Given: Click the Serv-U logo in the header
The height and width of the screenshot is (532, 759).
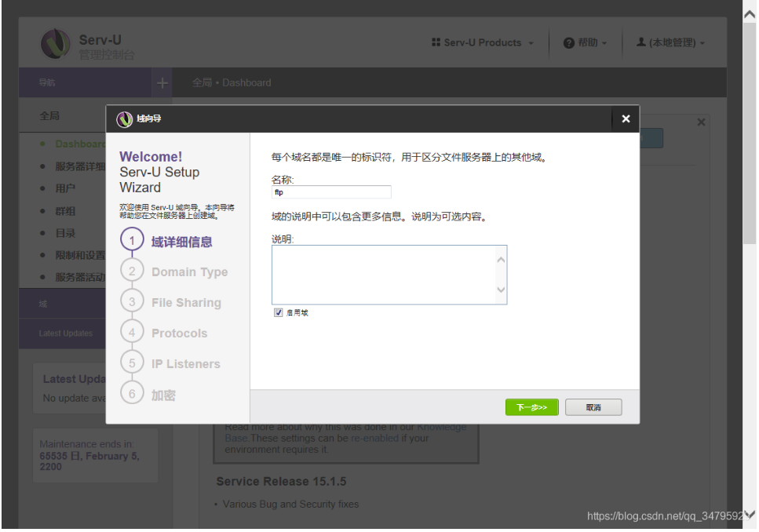Looking at the screenshot, I should (56, 44).
